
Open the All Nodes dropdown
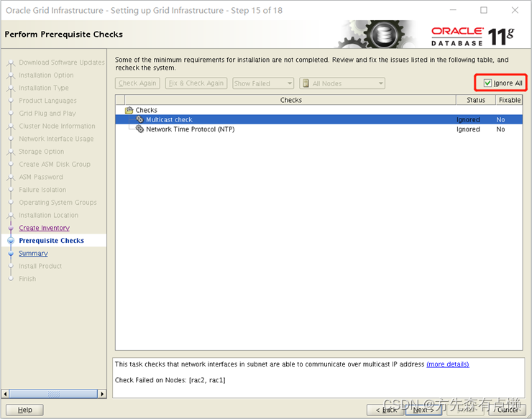coord(342,83)
